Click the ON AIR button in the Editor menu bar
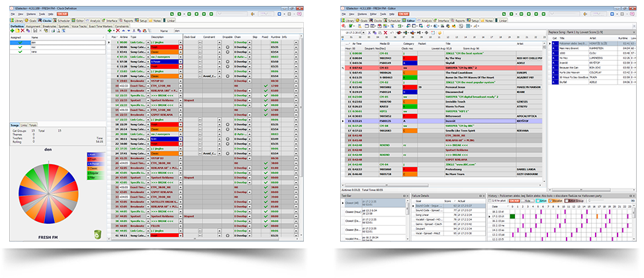 pos(403,13)
